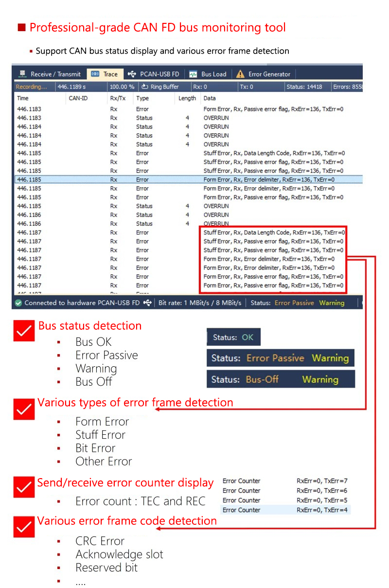This screenshot has width=389, height=588.
Task: Click the USB icon on PCAN-USB FD tab
Action: click(132, 74)
